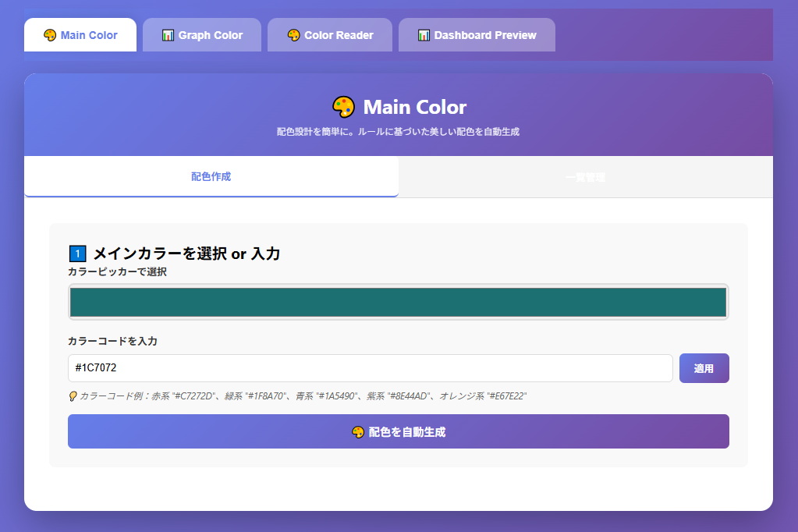Focus the #1C7072 color code input field
The height and width of the screenshot is (532, 798).
(x=370, y=368)
